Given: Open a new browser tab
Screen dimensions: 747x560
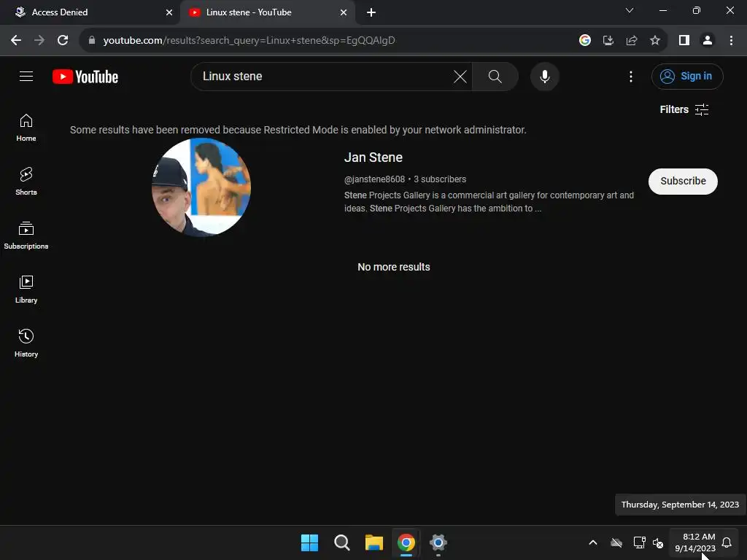Looking at the screenshot, I should [371, 12].
